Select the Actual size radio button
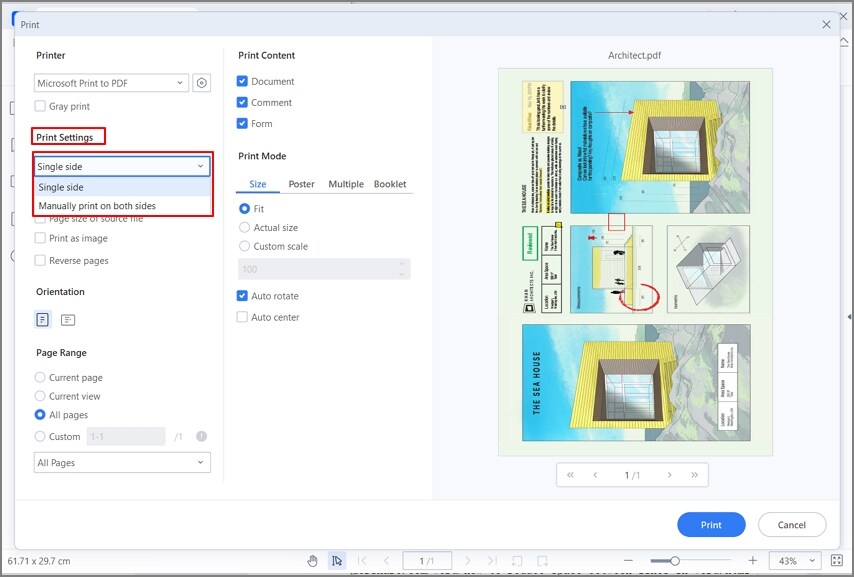The image size is (854, 577). pyautogui.click(x=243, y=227)
